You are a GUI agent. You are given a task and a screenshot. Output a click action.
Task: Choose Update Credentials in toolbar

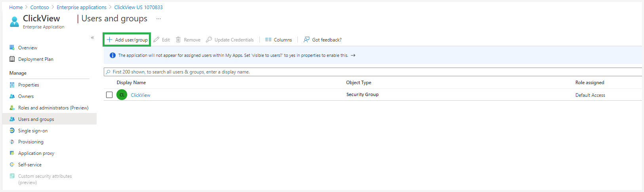click(x=230, y=40)
